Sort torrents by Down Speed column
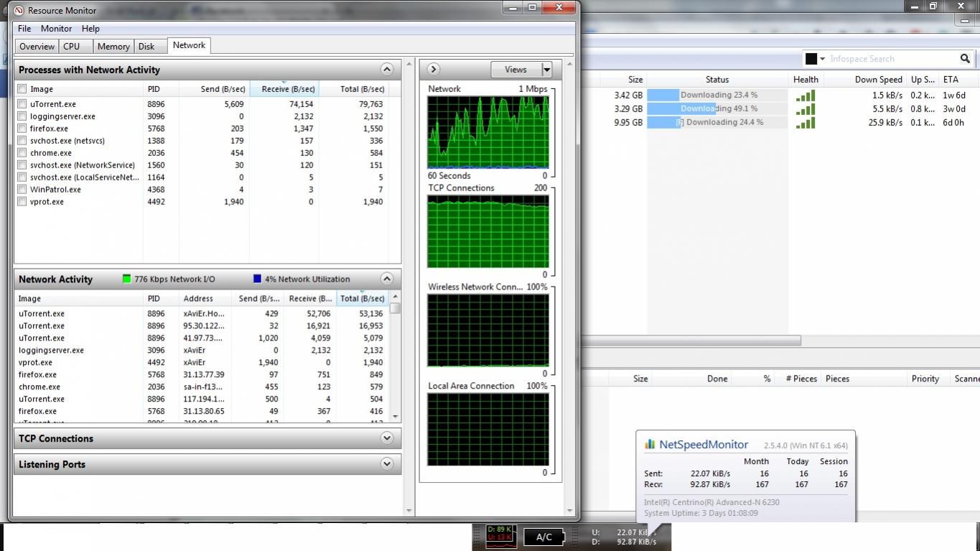Image resolution: width=980 pixels, height=551 pixels. click(878, 80)
